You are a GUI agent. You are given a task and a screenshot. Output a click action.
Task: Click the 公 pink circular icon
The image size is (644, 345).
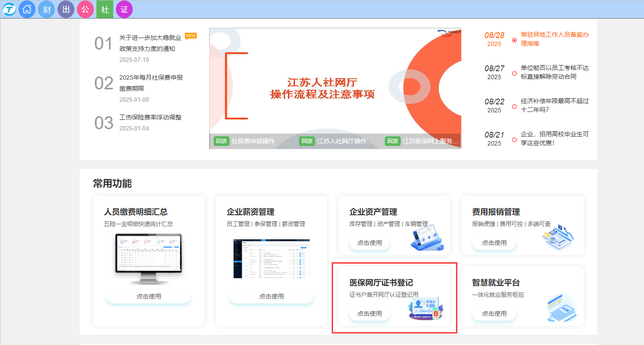click(85, 9)
